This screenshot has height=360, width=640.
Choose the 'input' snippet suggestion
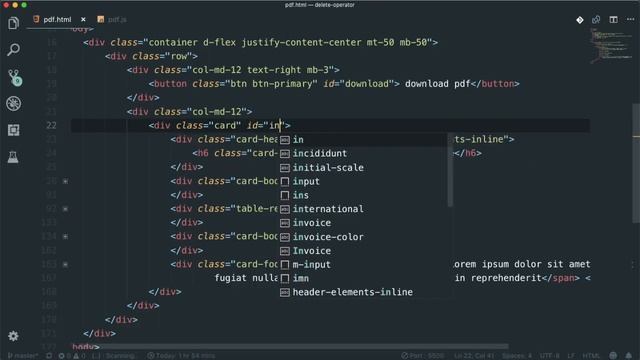coord(363,181)
